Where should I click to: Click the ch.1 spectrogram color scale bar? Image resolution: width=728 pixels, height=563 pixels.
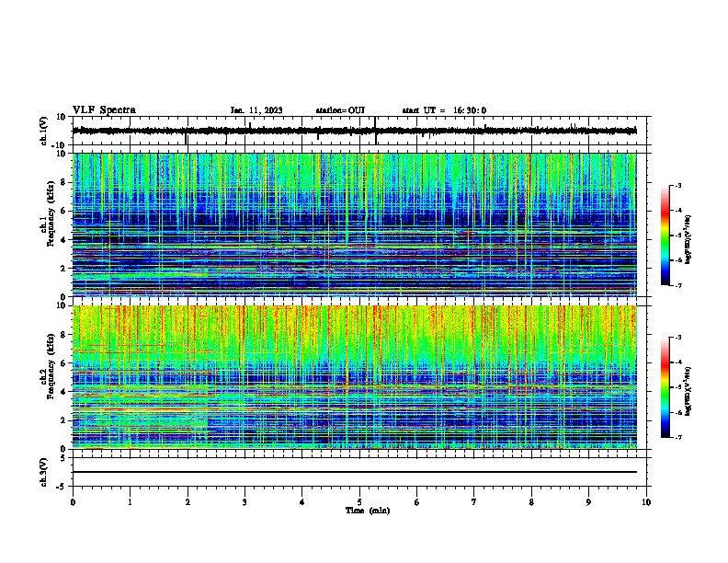665,236
